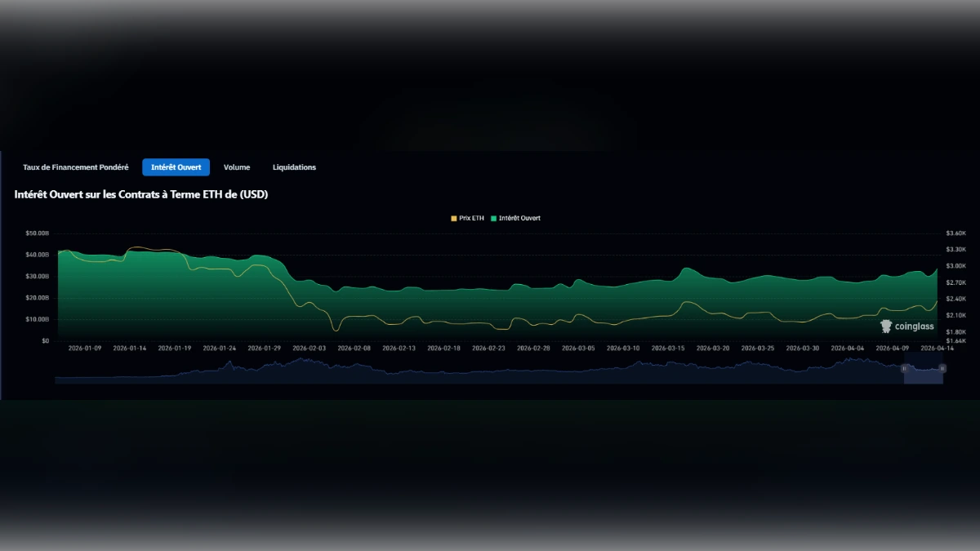This screenshot has width=980, height=551.
Task: Click the active "Intérêt Ouvert" tab button
Action: coord(176,167)
